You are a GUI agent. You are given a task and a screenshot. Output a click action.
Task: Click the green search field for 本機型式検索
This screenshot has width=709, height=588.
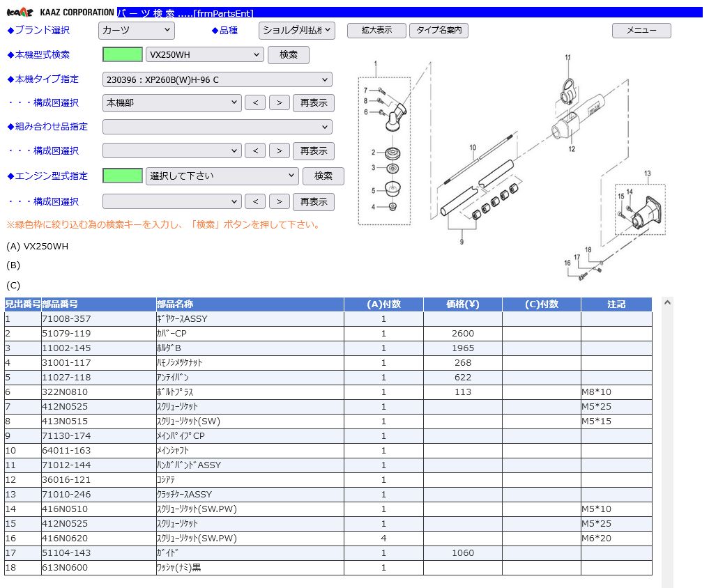(x=123, y=55)
